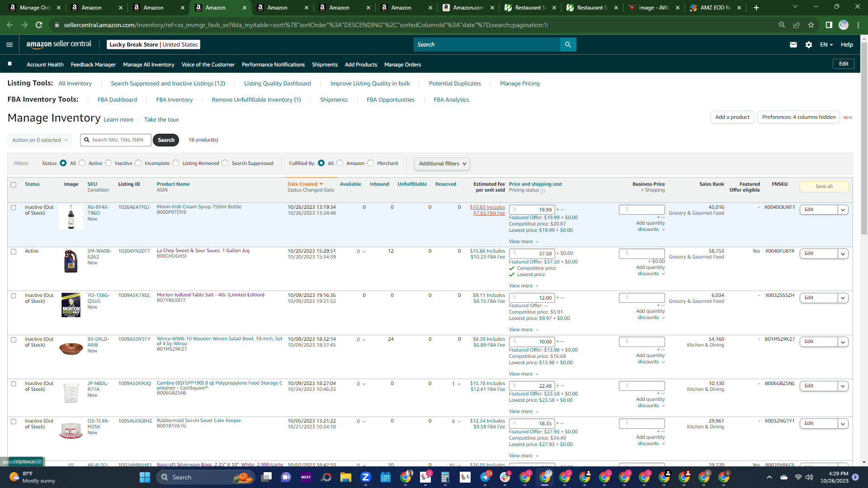Open the Zoom app in the taskbar
Image resolution: width=868 pixels, height=488 pixels.
click(x=366, y=477)
